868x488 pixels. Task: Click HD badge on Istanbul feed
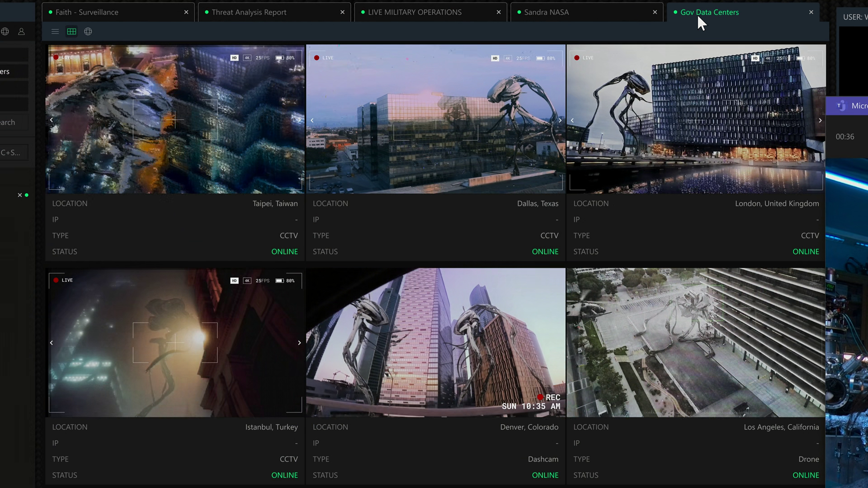[x=234, y=281]
